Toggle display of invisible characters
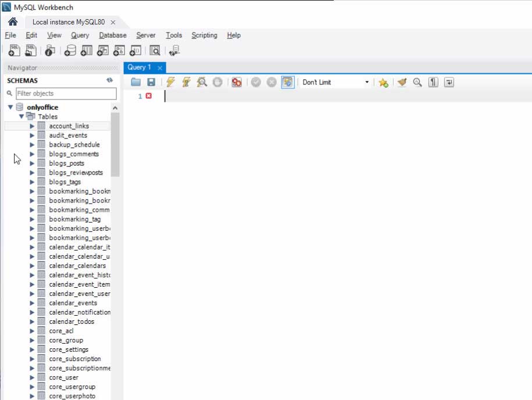Screen dimensions: 532x400 pos(433,82)
